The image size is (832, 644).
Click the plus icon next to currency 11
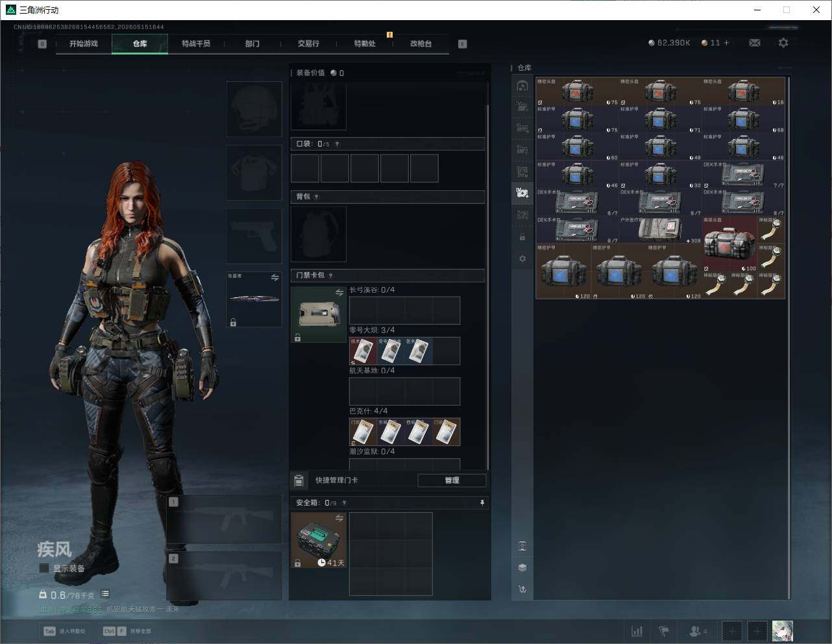pos(726,43)
